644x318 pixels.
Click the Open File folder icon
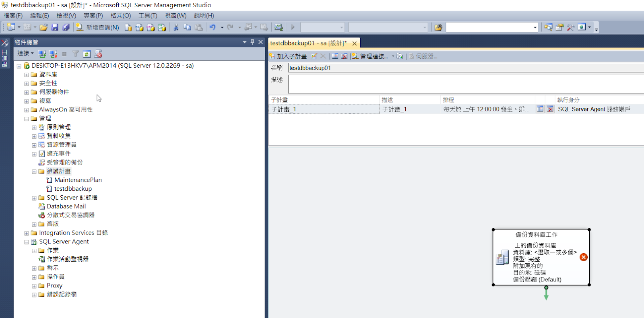[43, 27]
